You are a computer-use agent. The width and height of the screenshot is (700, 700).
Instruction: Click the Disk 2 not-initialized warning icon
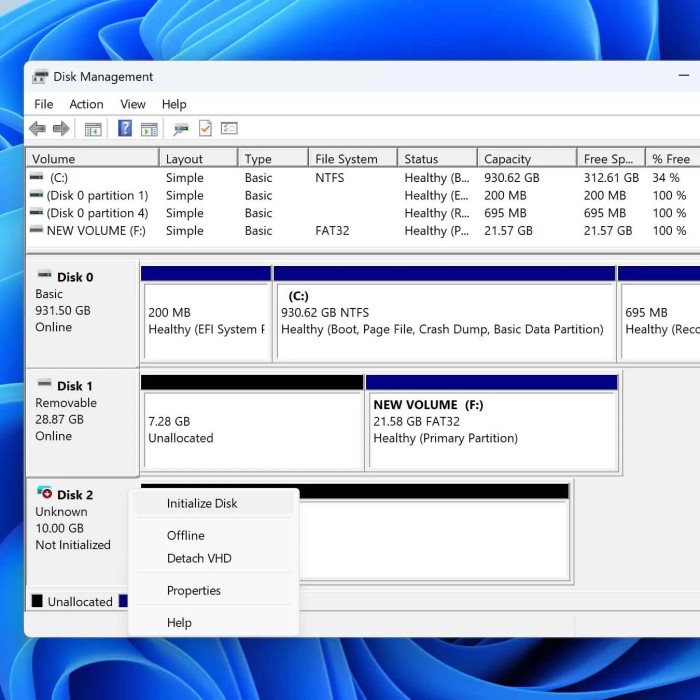click(44, 492)
